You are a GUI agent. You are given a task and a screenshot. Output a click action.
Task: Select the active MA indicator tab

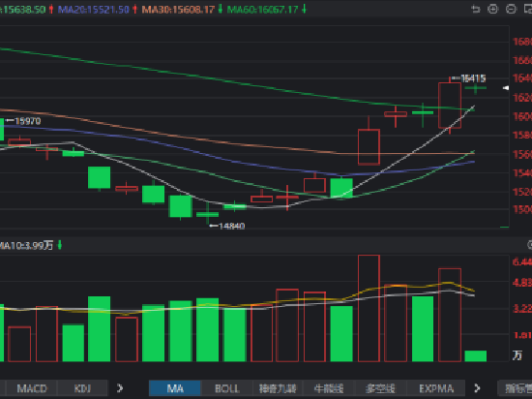pos(175,388)
